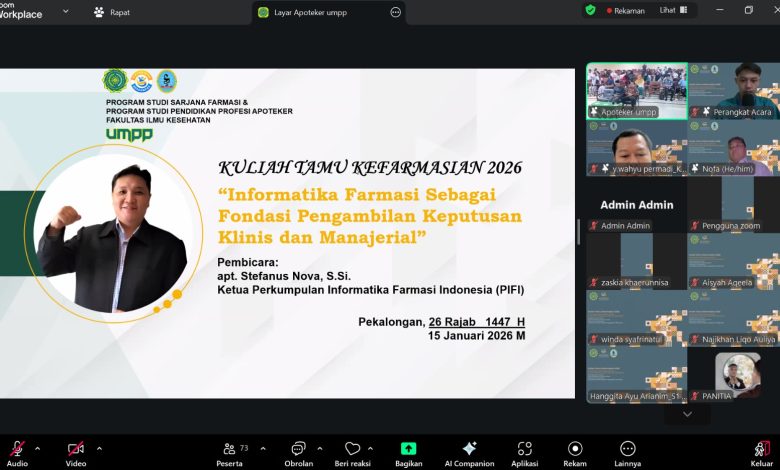Open the Obrolan chat panel
The width and height of the screenshot is (780, 470).
click(x=297, y=450)
